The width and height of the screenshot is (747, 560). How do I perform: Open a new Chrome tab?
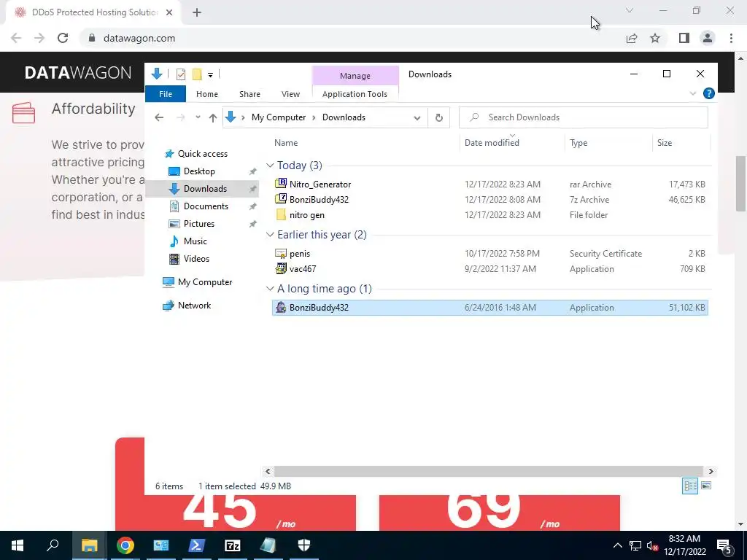pyautogui.click(x=197, y=13)
